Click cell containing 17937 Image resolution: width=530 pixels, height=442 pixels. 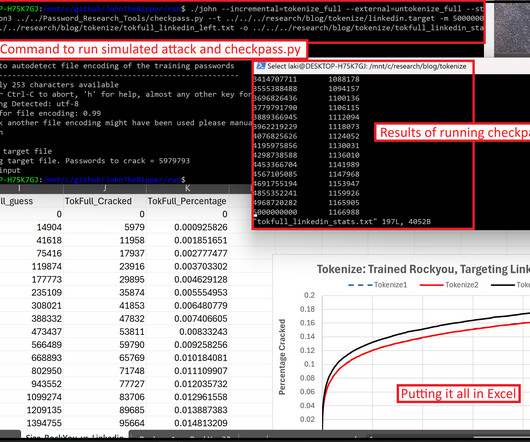105,253
